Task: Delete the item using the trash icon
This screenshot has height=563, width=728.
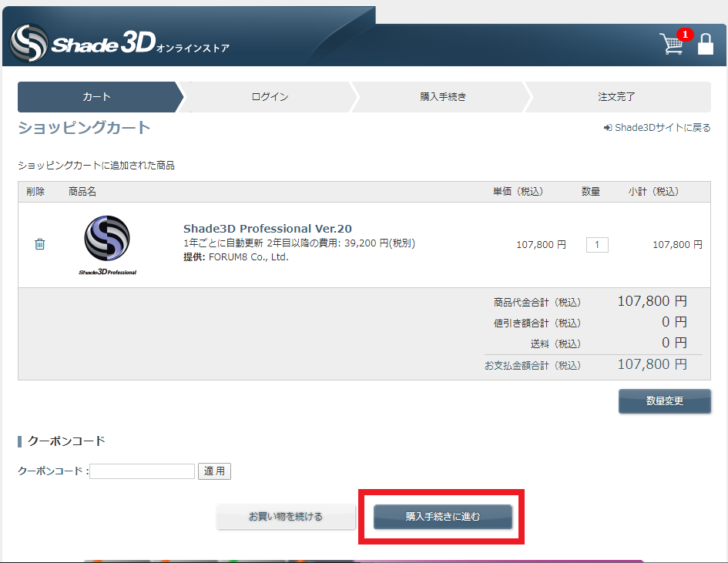Action: pyautogui.click(x=40, y=244)
